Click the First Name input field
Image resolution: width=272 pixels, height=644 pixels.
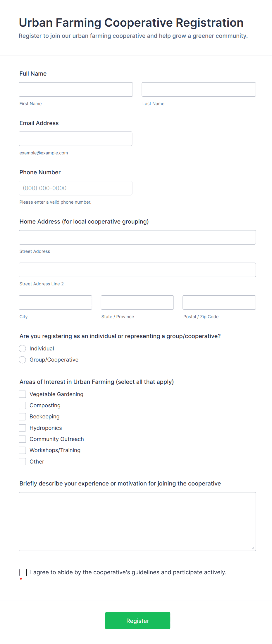[x=76, y=89]
